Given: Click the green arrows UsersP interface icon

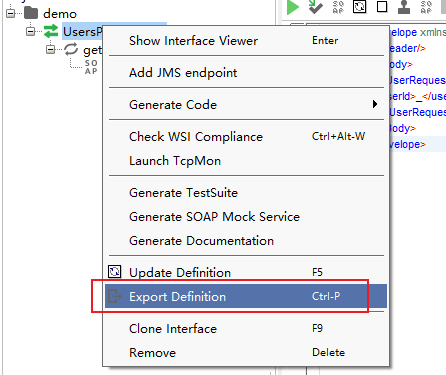Looking at the screenshot, I should (51, 31).
